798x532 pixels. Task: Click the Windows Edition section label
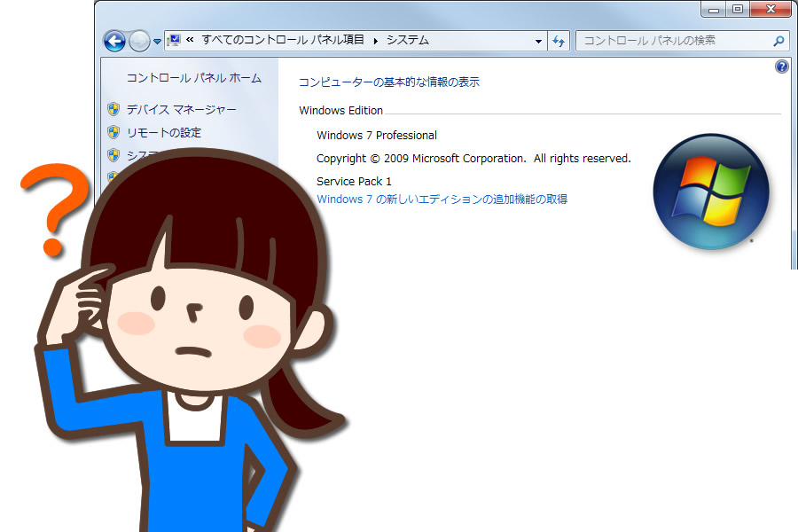click(340, 111)
